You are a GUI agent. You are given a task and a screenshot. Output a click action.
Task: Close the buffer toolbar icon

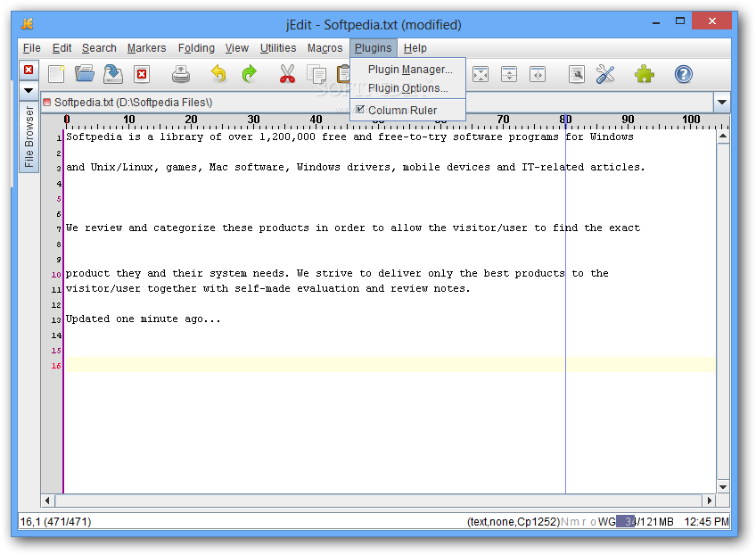[x=142, y=74]
